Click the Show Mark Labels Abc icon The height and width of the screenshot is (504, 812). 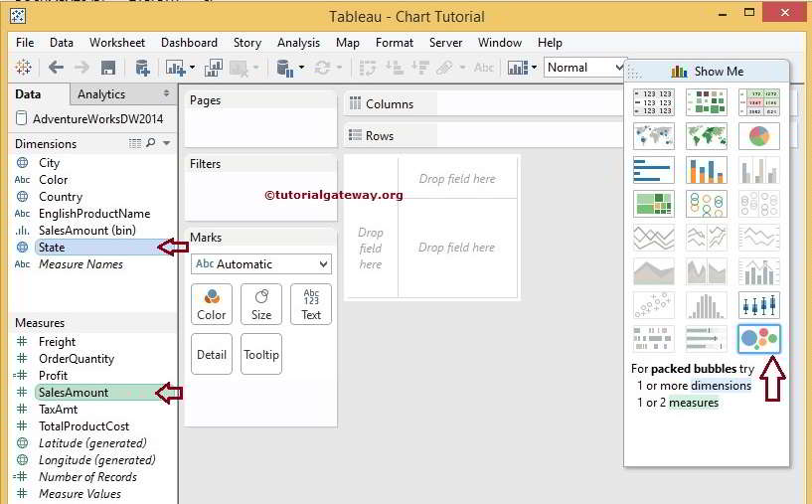tap(483, 68)
